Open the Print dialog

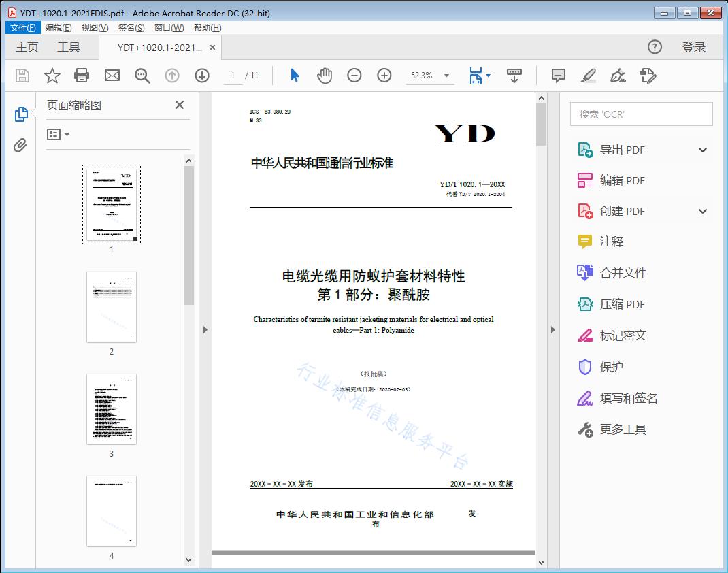tap(82, 76)
